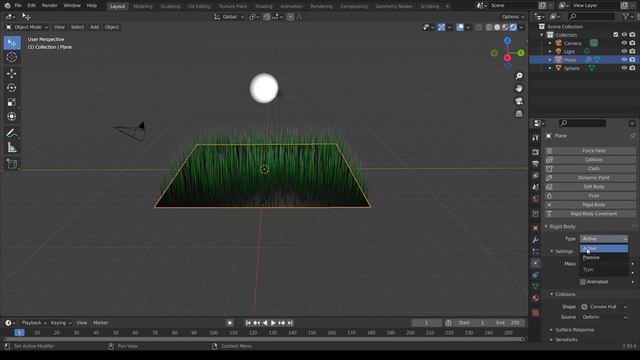The height and width of the screenshot is (360, 640).
Task: Choose Passive from Type list
Action: click(604, 258)
